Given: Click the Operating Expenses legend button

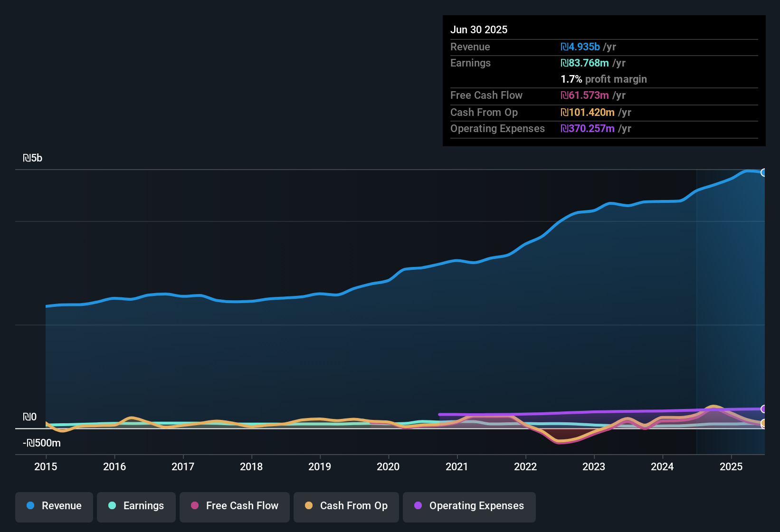Looking at the screenshot, I should click(469, 506).
